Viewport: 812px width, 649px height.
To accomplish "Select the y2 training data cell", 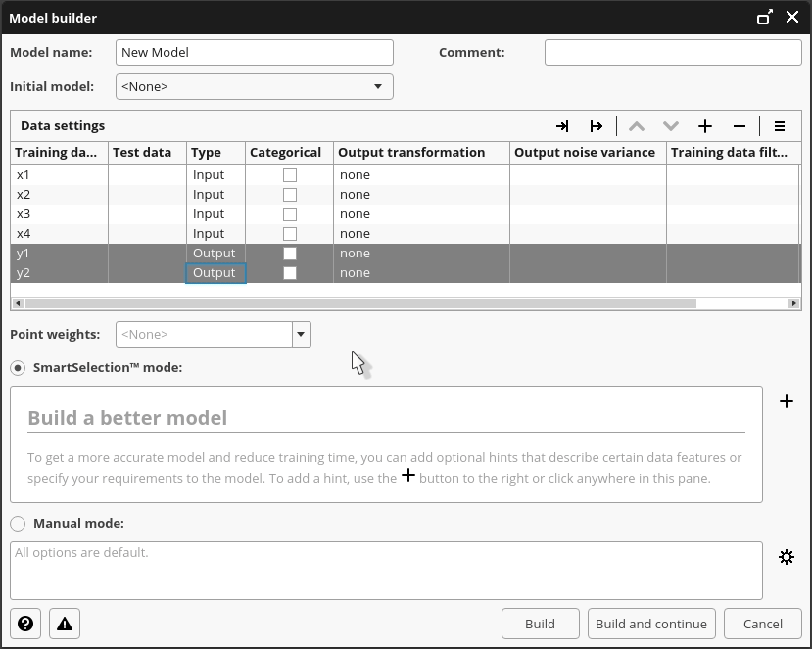I will 59,273.
